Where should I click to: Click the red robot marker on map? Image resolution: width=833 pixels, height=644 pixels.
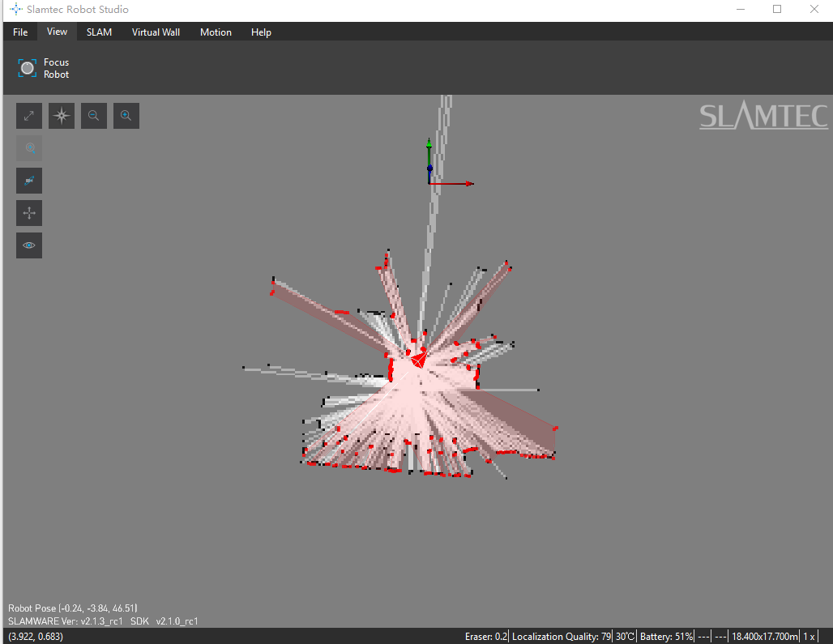(419, 359)
